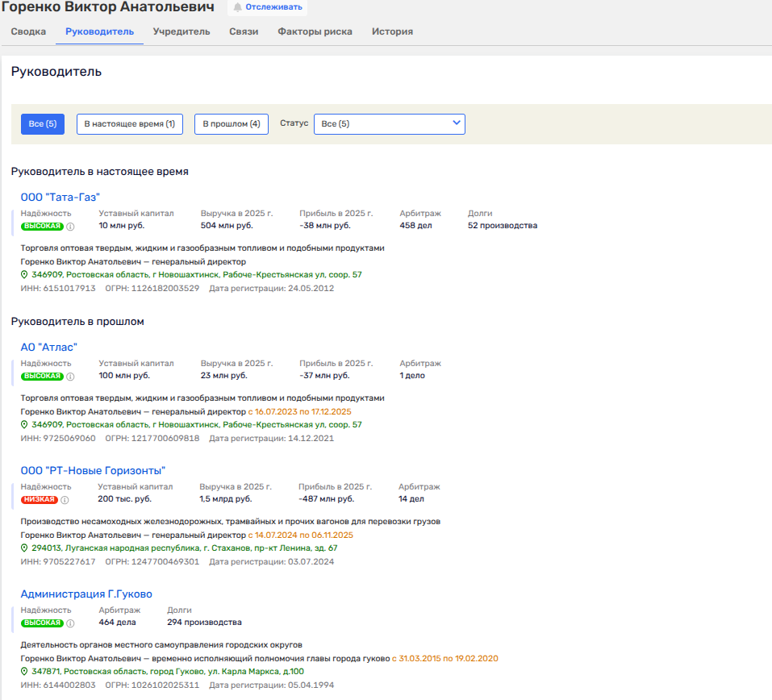Click map pin icon for Гуково address
Image resolution: width=772 pixels, height=700 pixels.
(24, 672)
